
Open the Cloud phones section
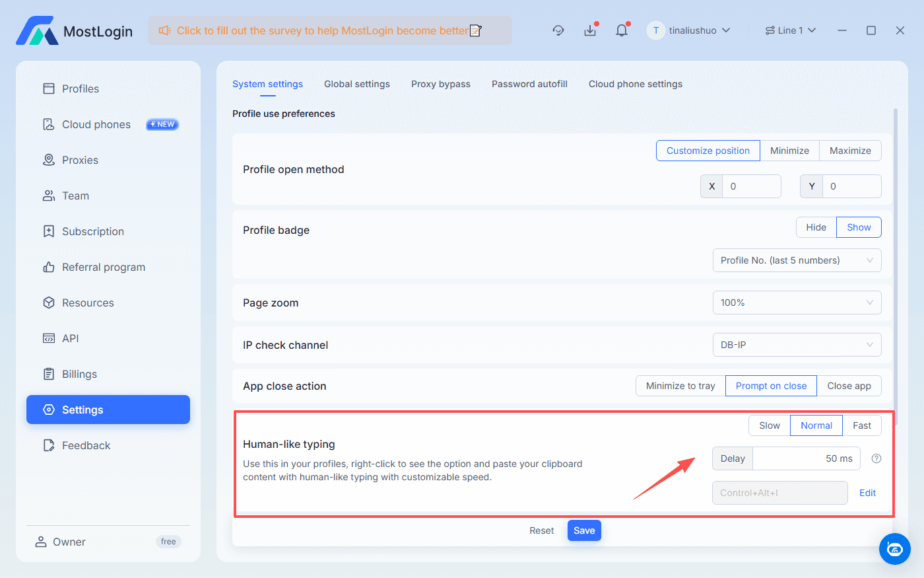pos(96,124)
